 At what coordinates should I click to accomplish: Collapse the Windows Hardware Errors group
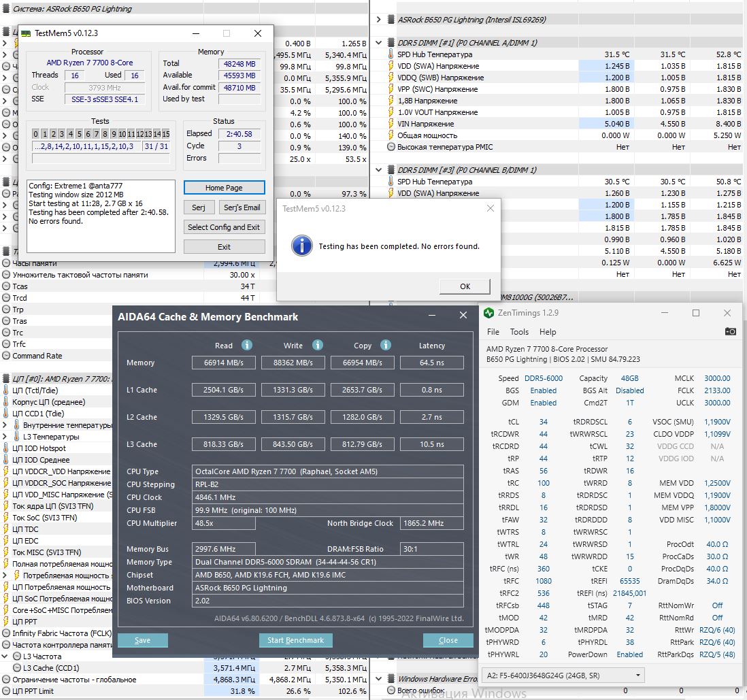click(x=379, y=678)
